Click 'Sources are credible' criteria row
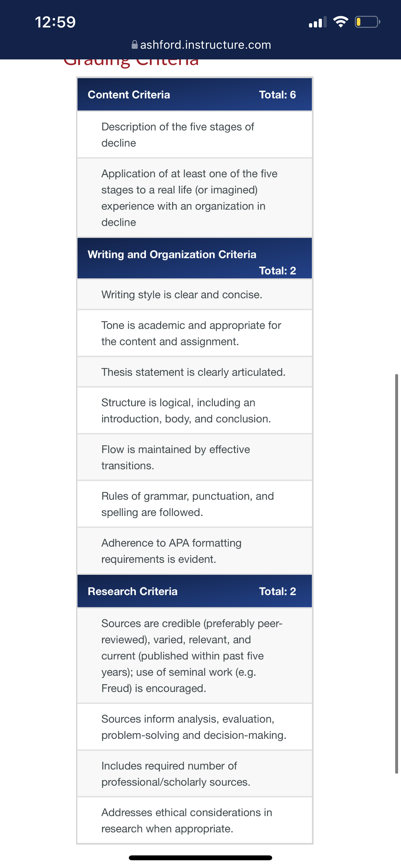This screenshot has height=868, width=401. pos(195,656)
